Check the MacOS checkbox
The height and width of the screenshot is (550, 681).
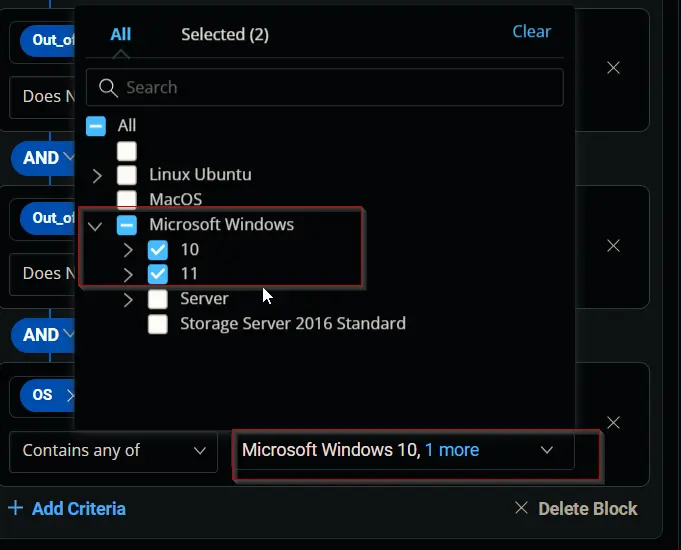click(127, 199)
